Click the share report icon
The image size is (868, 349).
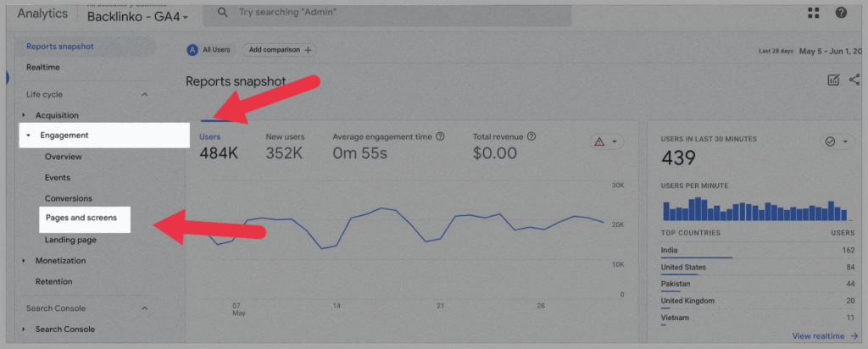pyautogui.click(x=854, y=80)
